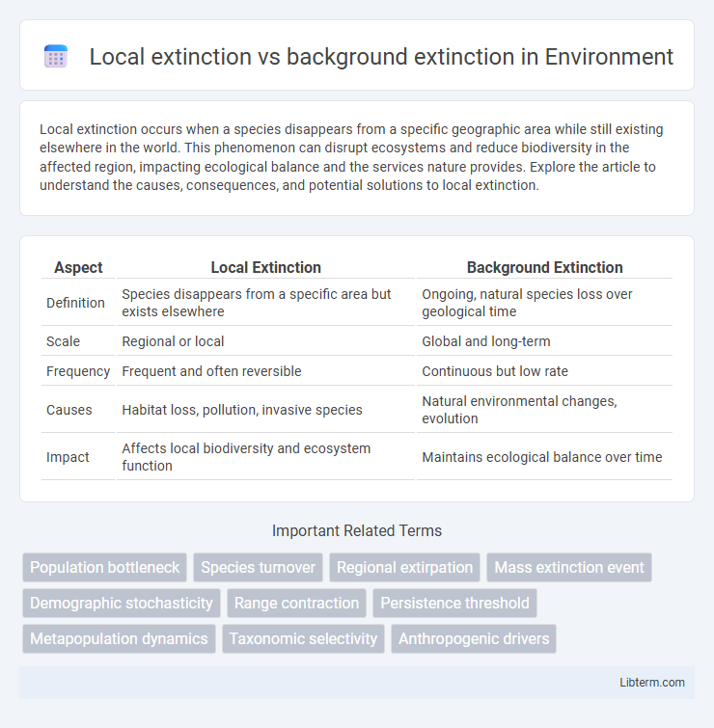Select the 'Frequency' row label
The width and height of the screenshot is (714, 728).
tap(78, 371)
